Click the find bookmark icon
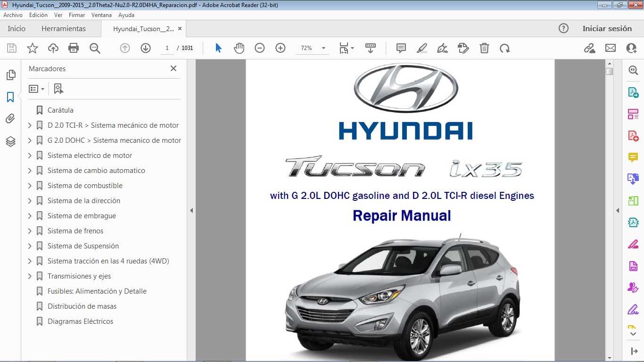This screenshot has width=644, height=362. tap(58, 89)
